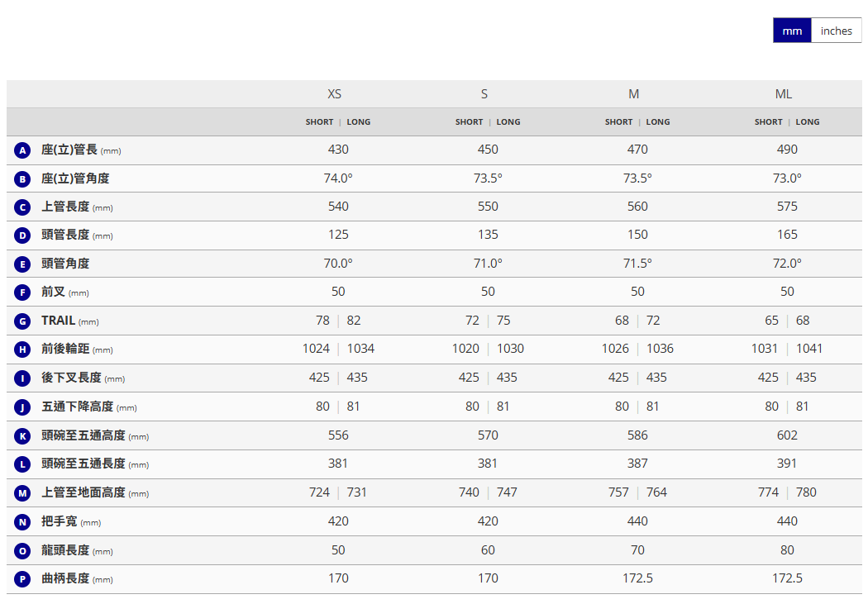Click the B icon for seat tube angle

[x=22, y=179]
